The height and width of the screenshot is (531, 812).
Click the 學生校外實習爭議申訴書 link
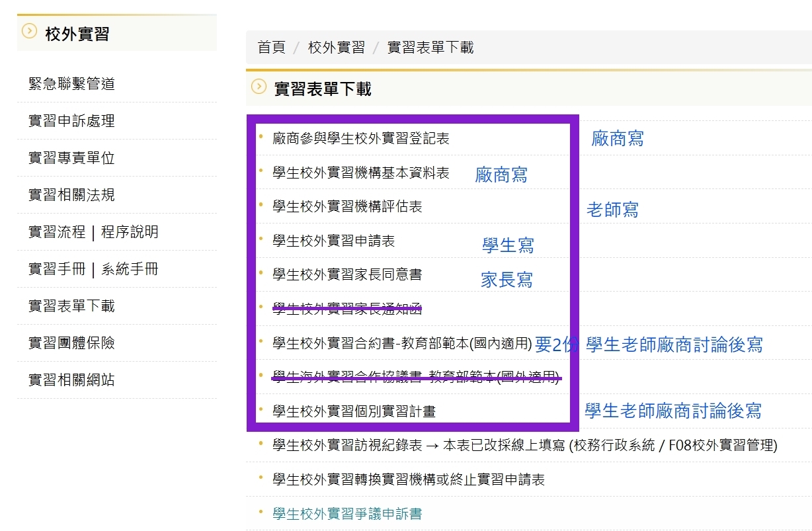tap(347, 514)
